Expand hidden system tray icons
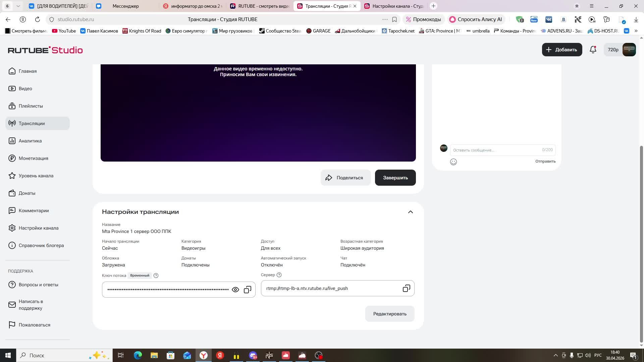 point(555,355)
